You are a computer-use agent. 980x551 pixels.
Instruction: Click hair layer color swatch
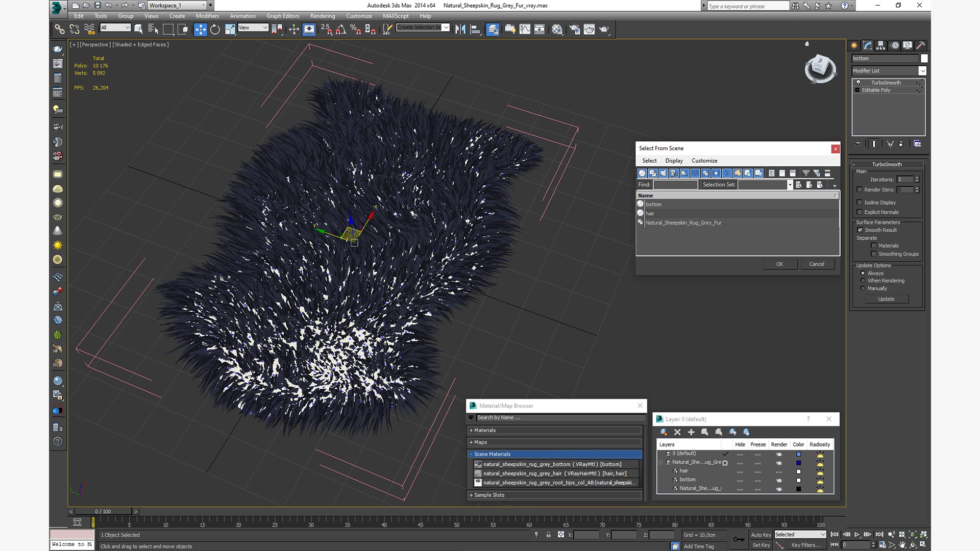pyautogui.click(x=799, y=471)
